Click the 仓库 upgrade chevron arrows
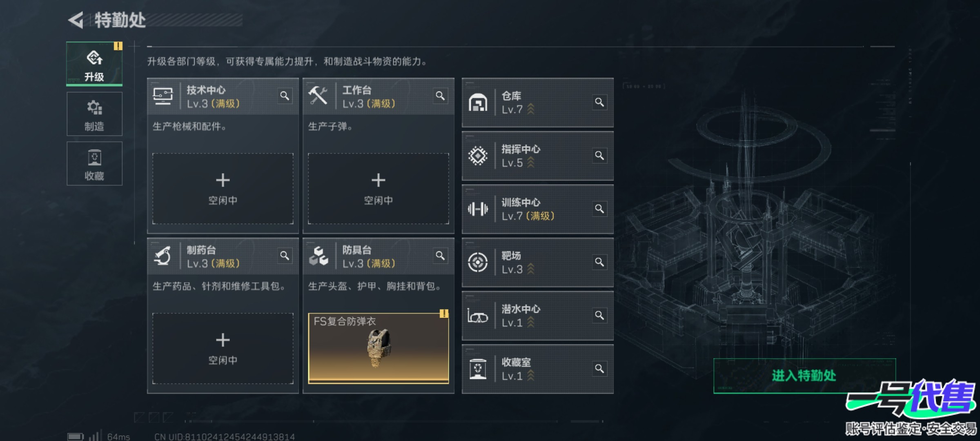 531,109
